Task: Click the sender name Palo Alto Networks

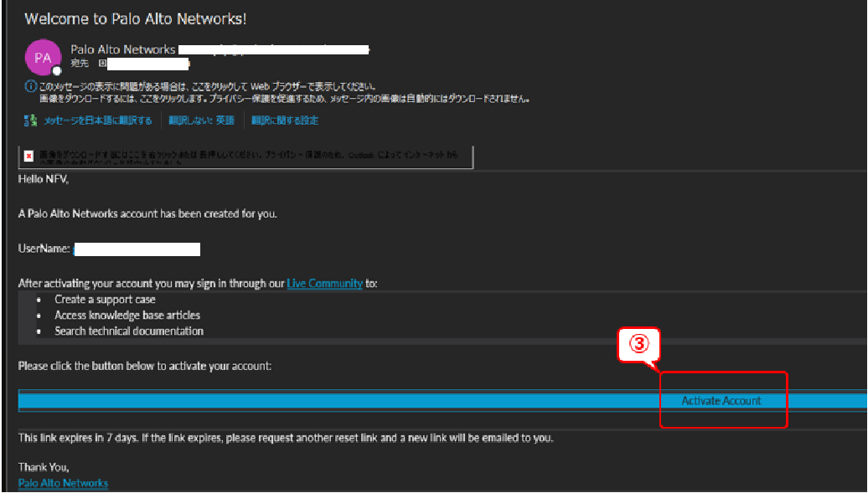Action: [x=122, y=49]
